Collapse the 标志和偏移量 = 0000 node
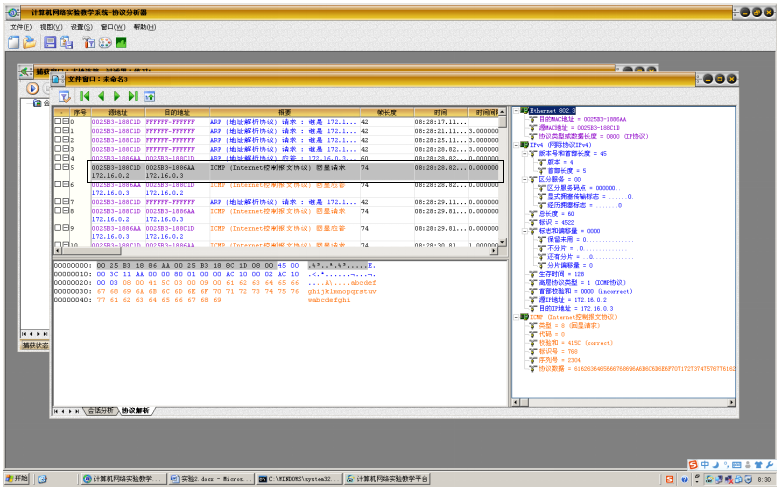 [525, 231]
